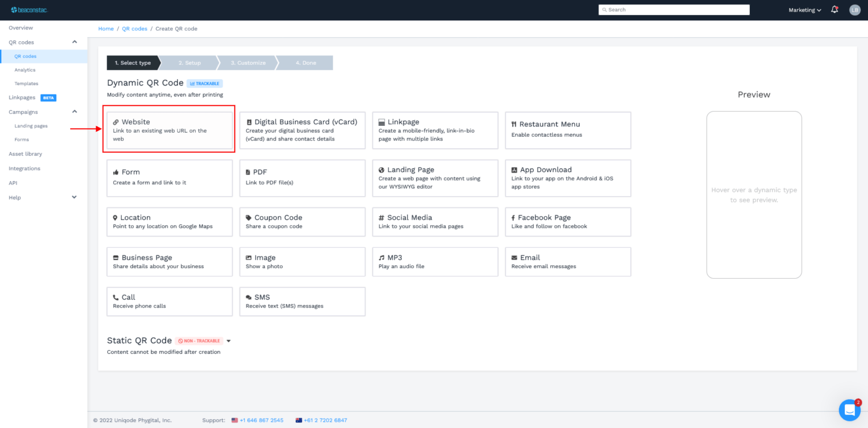Choose the Coupon Code QR type
The width and height of the screenshot is (868, 428).
pos(302,222)
